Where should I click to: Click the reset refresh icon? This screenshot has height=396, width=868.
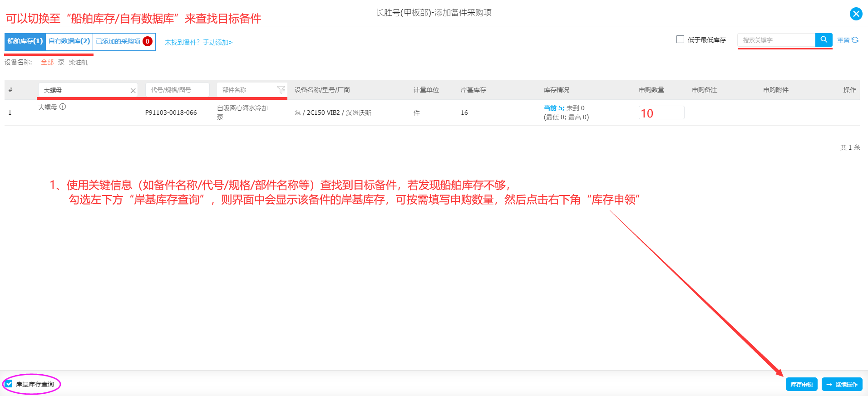(855, 40)
